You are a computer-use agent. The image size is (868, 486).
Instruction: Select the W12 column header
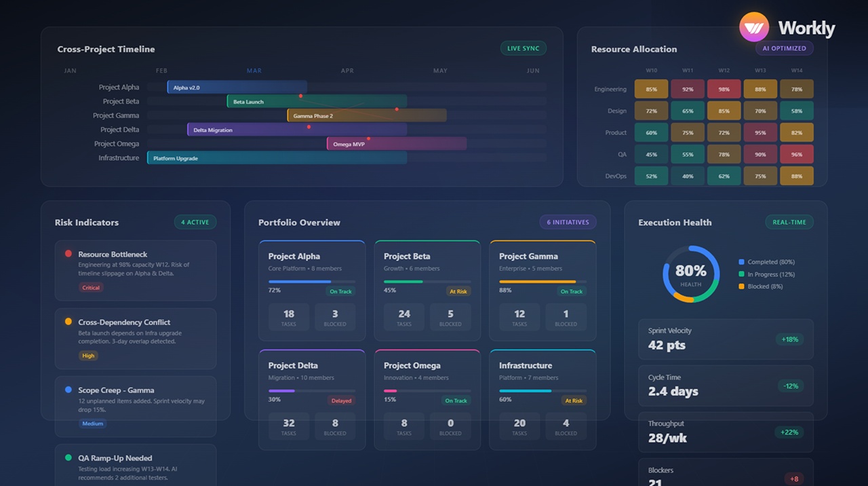coord(724,71)
